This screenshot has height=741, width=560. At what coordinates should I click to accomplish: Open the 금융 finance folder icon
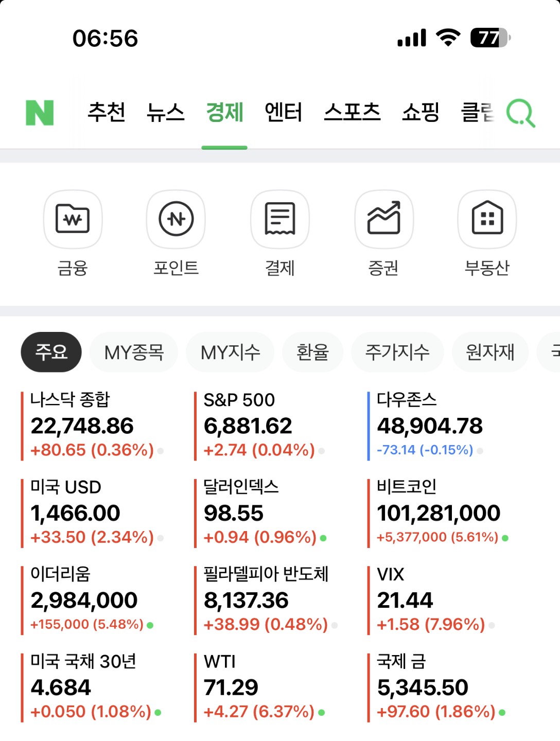tap(73, 219)
